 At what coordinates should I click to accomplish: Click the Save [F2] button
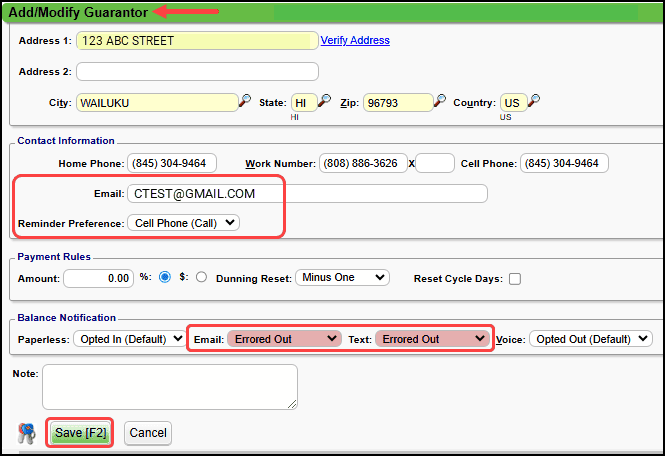[79, 433]
